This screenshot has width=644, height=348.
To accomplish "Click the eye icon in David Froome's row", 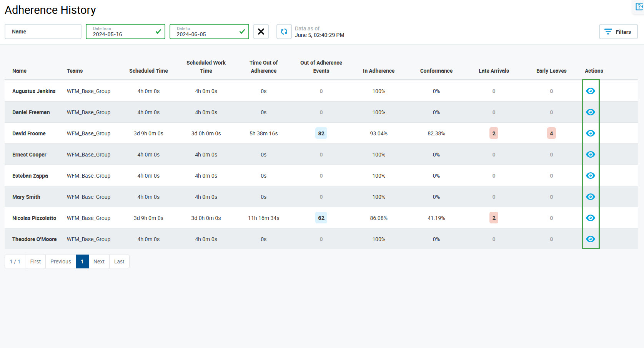I will pyautogui.click(x=590, y=133).
